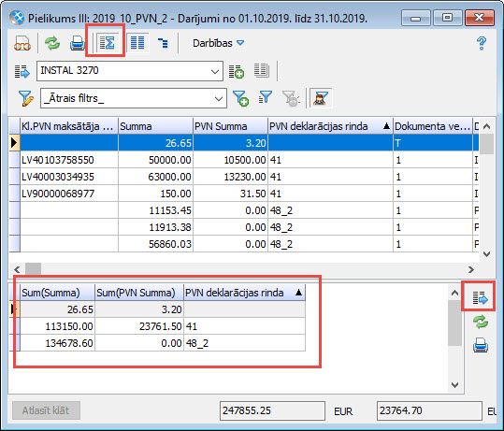504x431 pixels.
Task: Click the Atlasīt klāt button
Action: [x=46, y=410]
